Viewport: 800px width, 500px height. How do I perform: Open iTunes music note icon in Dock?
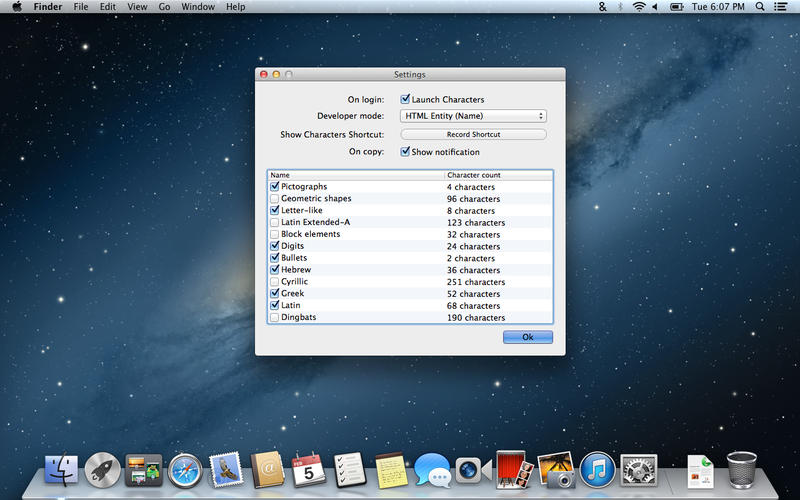pyautogui.click(x=597, y=470)
